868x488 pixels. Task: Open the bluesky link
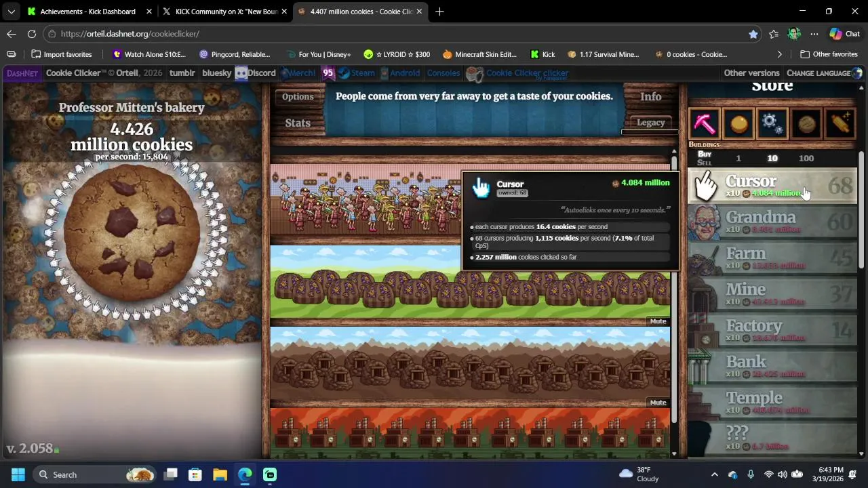[x=216, y=73]
